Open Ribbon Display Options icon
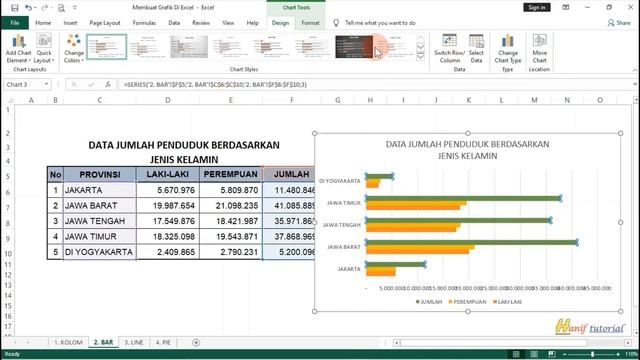This screenshot has height=360, width=640. 566,7
